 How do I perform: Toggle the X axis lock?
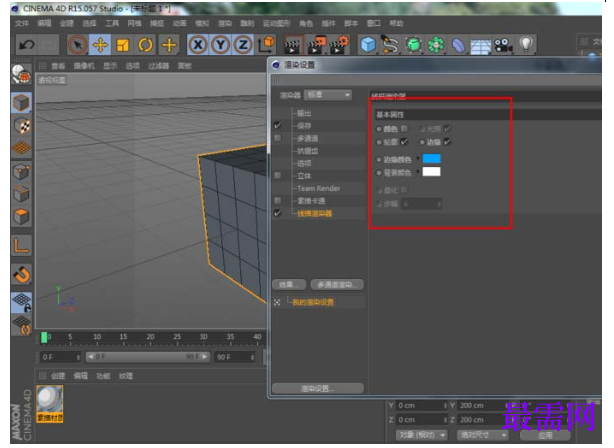(x=198, y=45)
